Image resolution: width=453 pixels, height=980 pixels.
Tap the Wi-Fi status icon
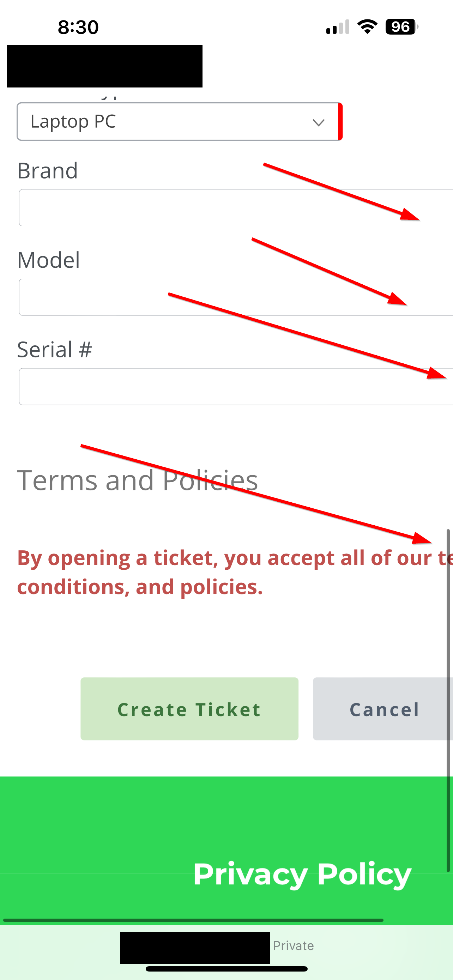click(367, 26)
